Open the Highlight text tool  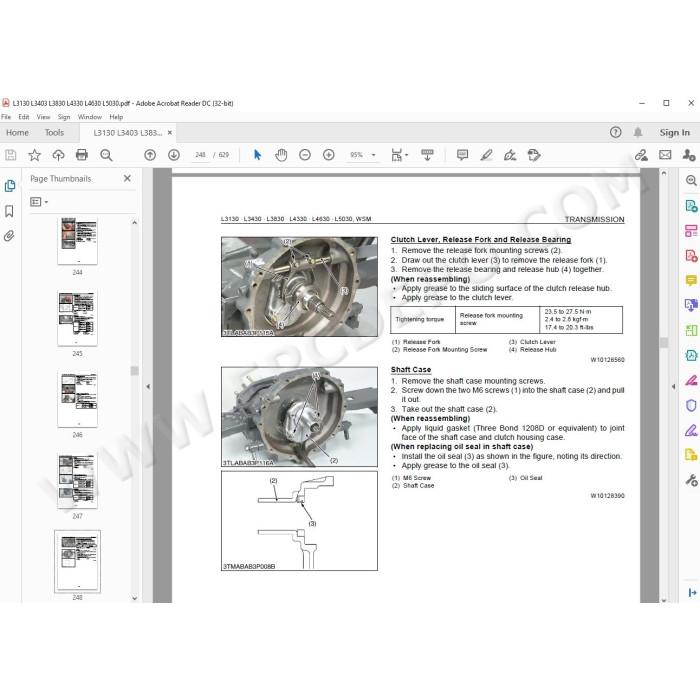486,155
